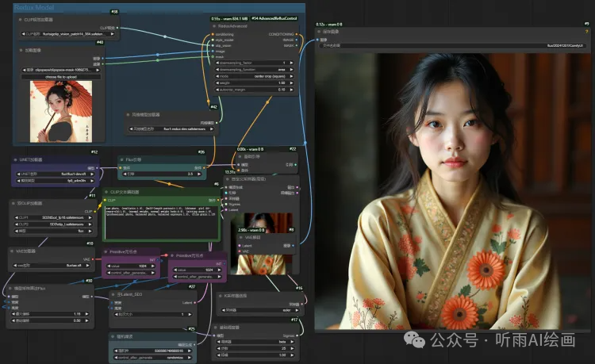Open the sampler combo set to euler
This screenshot has height=364, width=595.
(259, 310)
